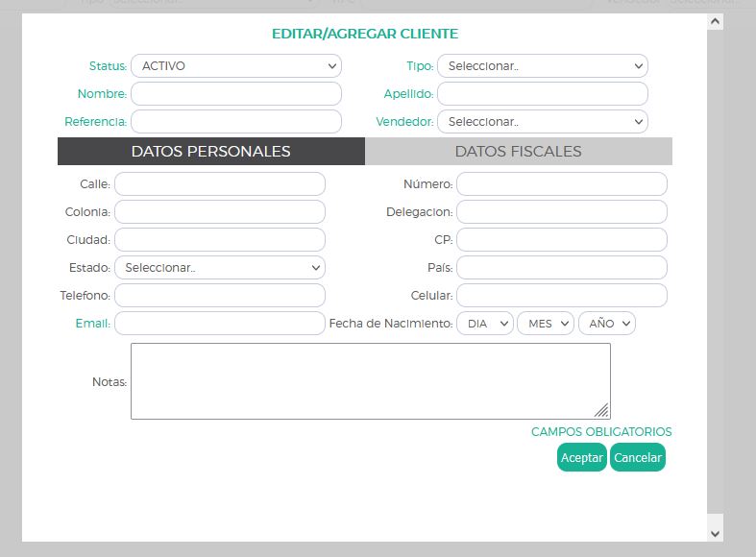Open the AÑO birth date dropdown
The height and width of the screenshot is (557, 756).
(x=606, y=324)
